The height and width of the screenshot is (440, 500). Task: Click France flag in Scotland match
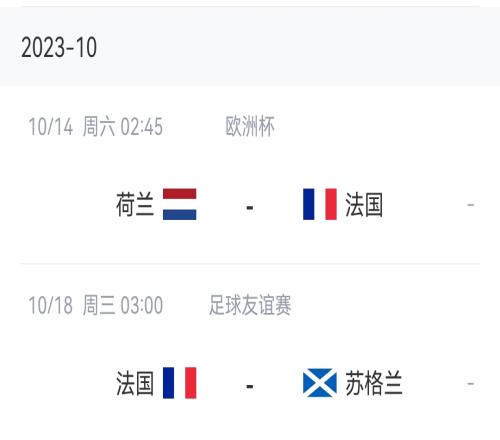179,383
